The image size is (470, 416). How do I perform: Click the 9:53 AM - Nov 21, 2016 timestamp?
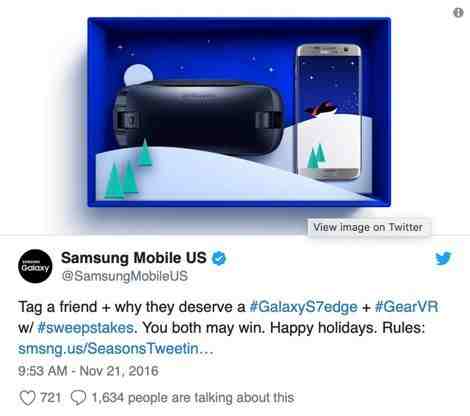[88, 371]
